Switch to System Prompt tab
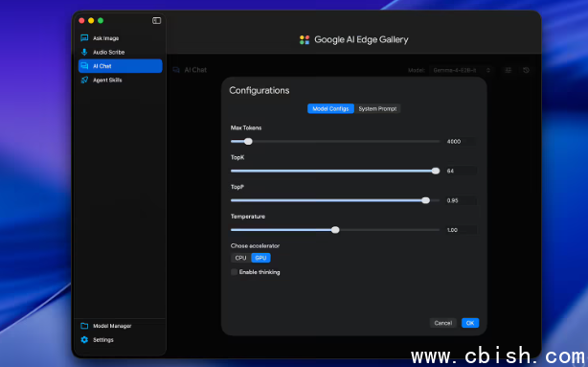Viewport: 588px width, 367px height. coord(377,109)
